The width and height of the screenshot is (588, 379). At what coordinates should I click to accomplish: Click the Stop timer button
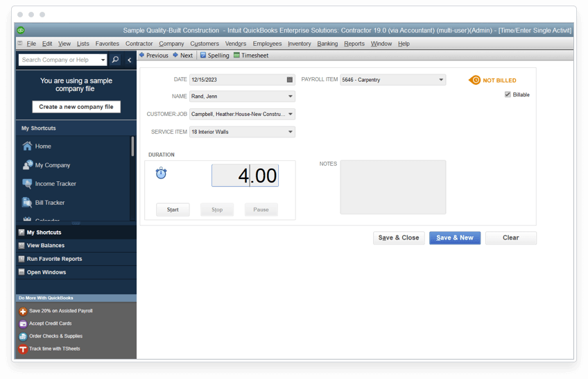(217, 210)
